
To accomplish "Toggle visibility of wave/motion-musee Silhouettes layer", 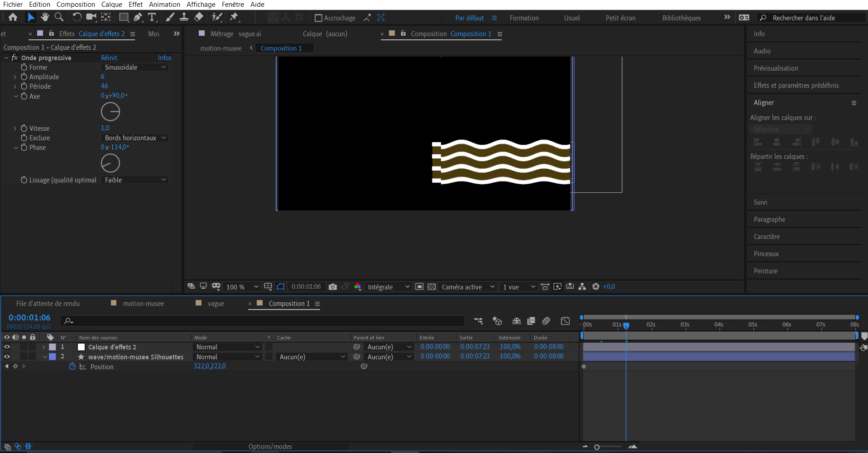I will (x=7, y=357).
